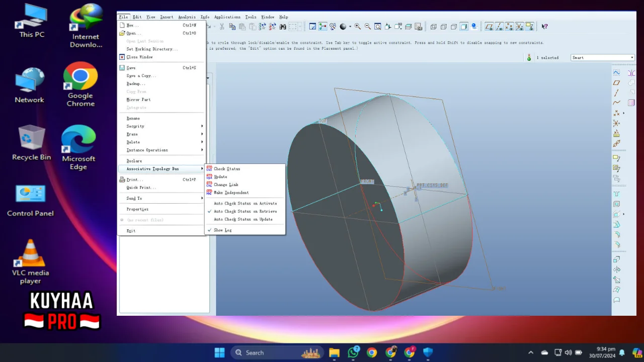
Task: Choose Set Working Directory in File menu
Action: click(162, 49)
